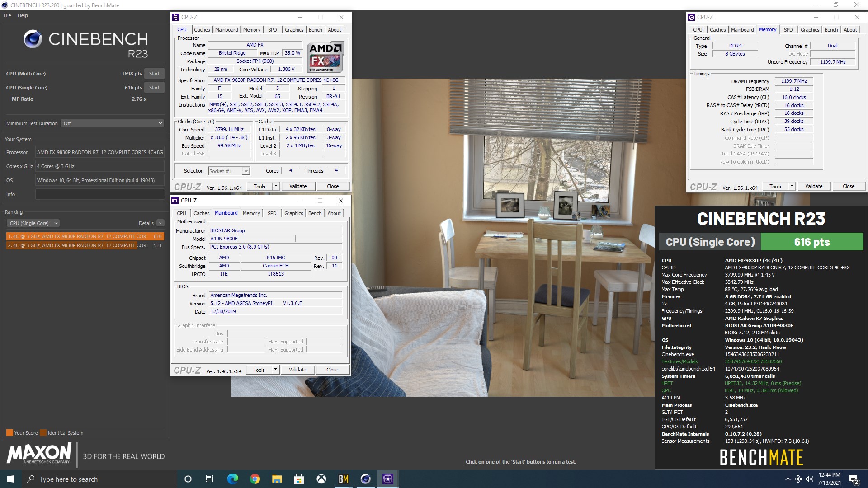Open Tools dropdown arrow in Memory window
Image resolution: width=868 pixels, height=488 pixels.
pyautogui.click(x=792, y=186)
